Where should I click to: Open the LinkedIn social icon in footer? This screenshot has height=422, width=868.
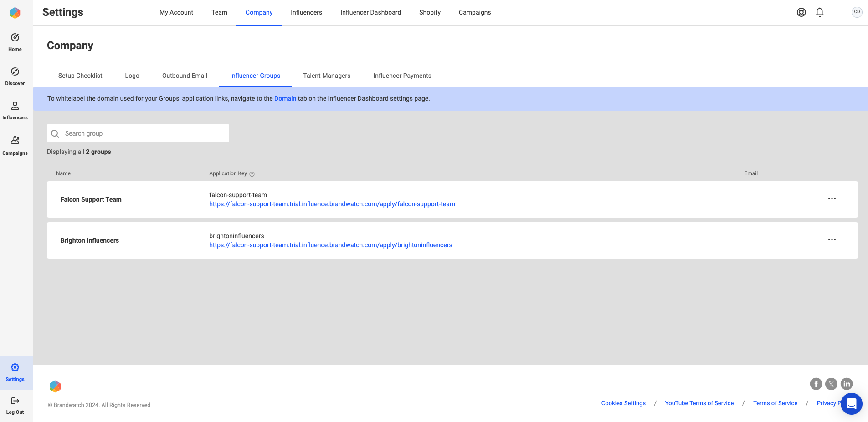point(847,384)
